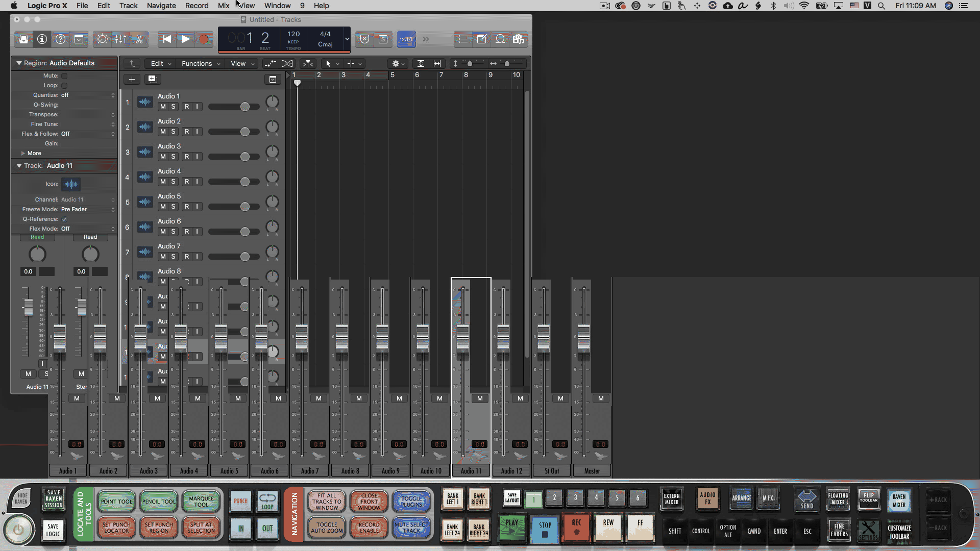Open Smart Controls dial icon
The image size is (980, 551).
coord(102,39)
